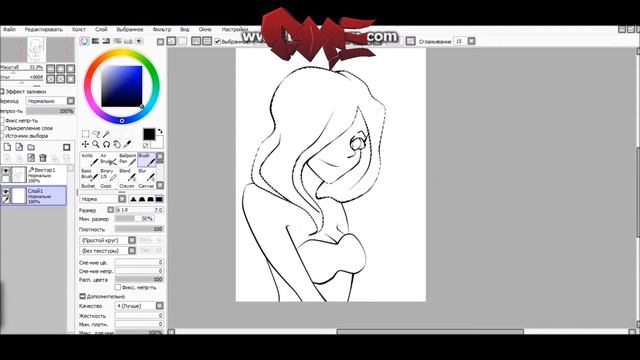The image size is (640, 360).
Task: Collapse the Дополнительно section
Action: pos(82,296)
